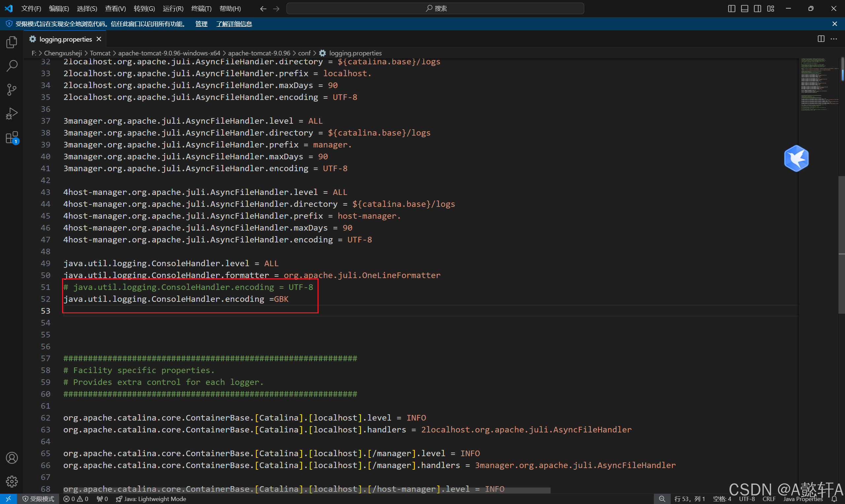Open the Manage gear icon

(12, 481)
